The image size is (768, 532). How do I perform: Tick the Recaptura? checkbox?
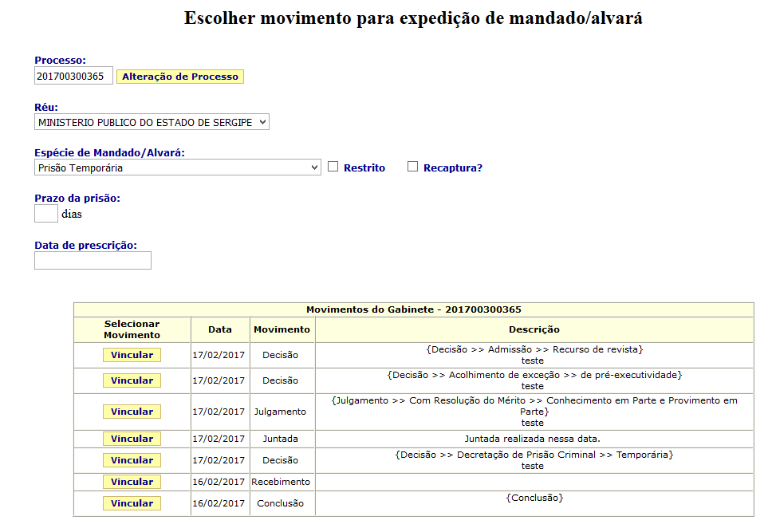coord(412,167)
